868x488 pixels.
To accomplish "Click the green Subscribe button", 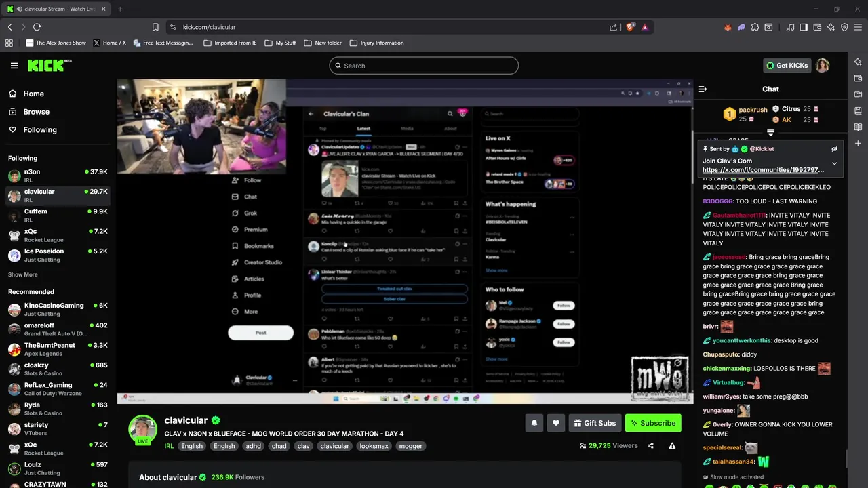I will coord(653,423).
